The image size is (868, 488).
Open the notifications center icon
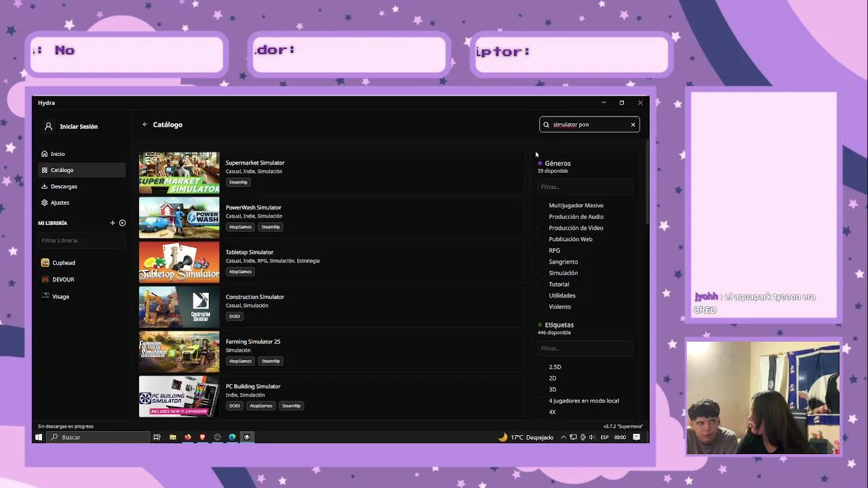tap(636, 437)
